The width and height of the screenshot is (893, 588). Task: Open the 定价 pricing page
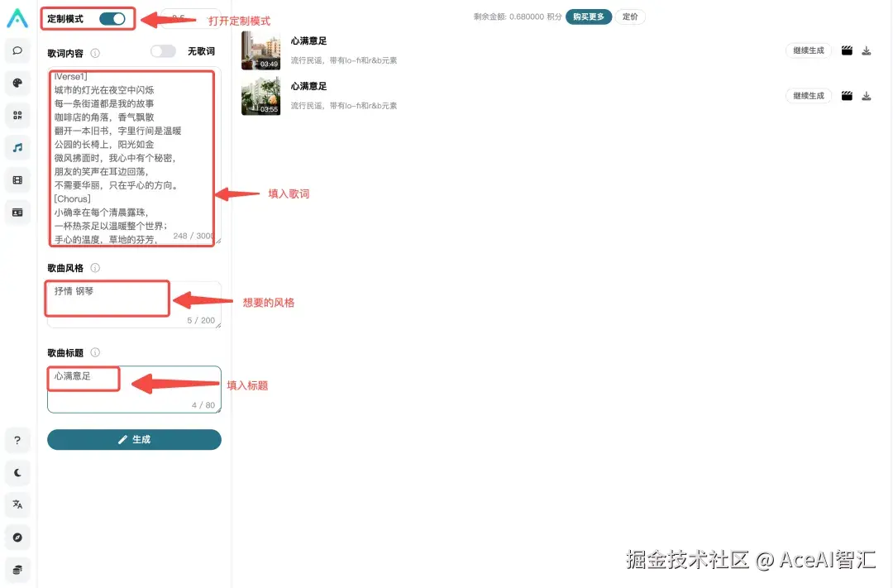pyautogui.click(x=630, y=16)
